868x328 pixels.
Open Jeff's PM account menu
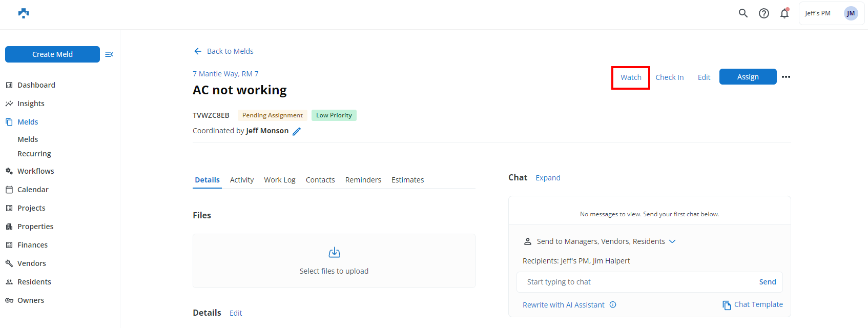pos(831,13)
